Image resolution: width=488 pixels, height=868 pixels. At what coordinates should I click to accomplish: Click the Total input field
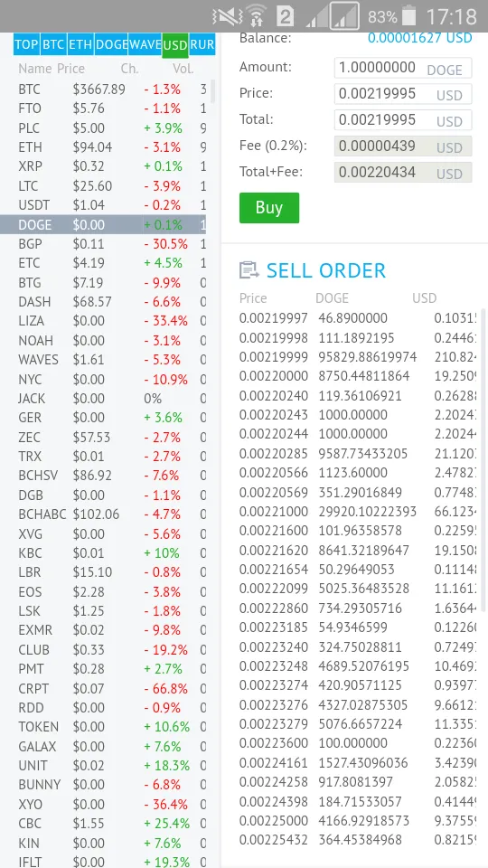403,120
